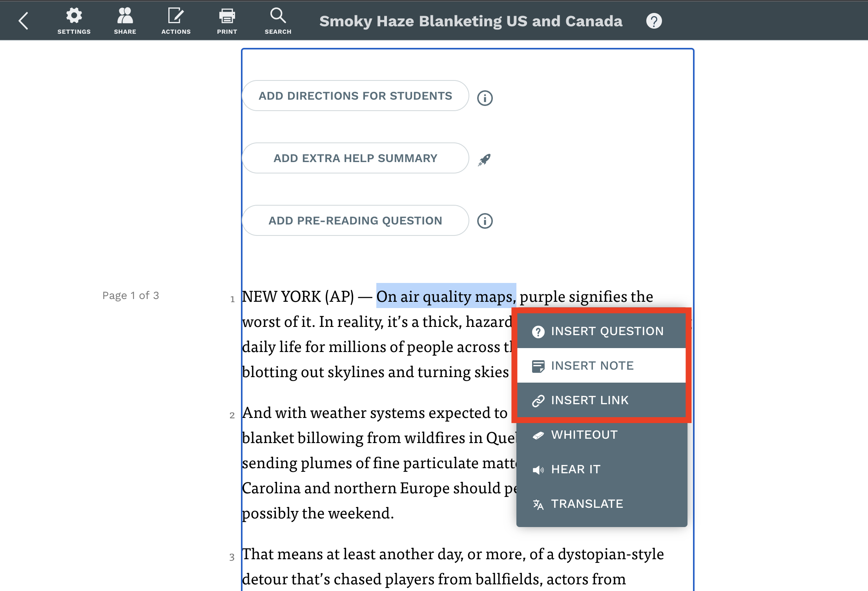Click Add Directions for Students button
This screenshot has width=868, height=591.
(355, 96)
